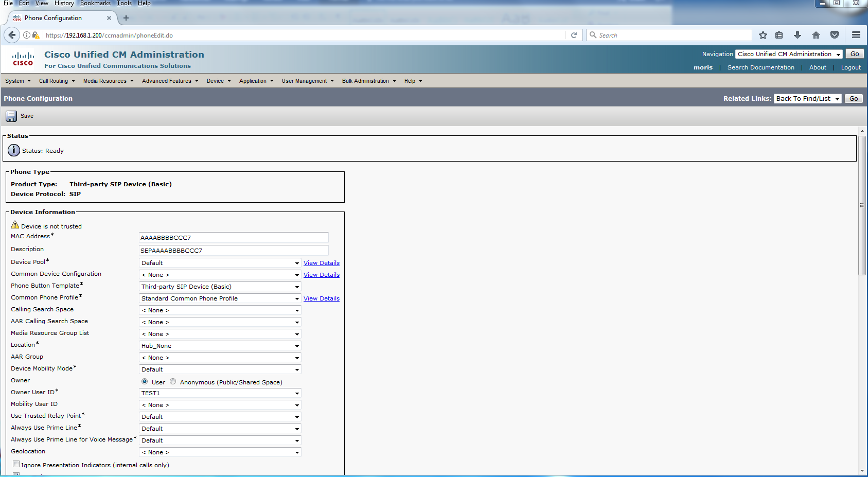Click the About link

(x=818, y=67)
